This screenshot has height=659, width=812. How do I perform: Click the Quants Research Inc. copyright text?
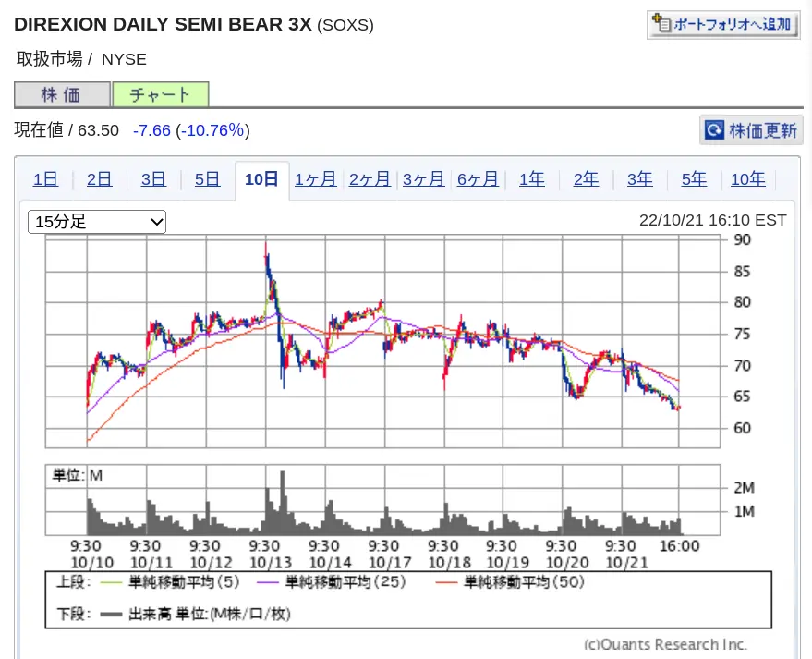(x=665, y=644)
